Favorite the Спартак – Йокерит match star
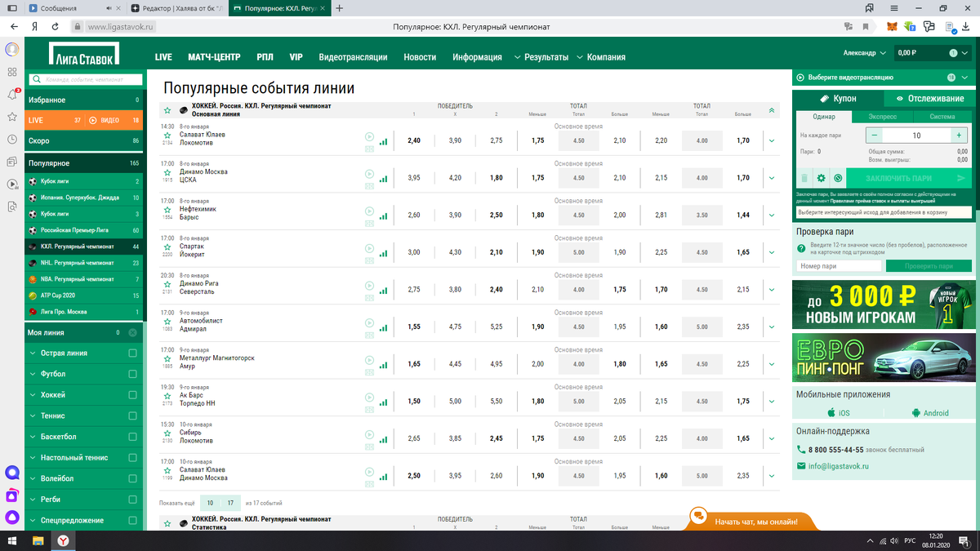980x551 pixels. pyautogui.click(x=167, y=247)
